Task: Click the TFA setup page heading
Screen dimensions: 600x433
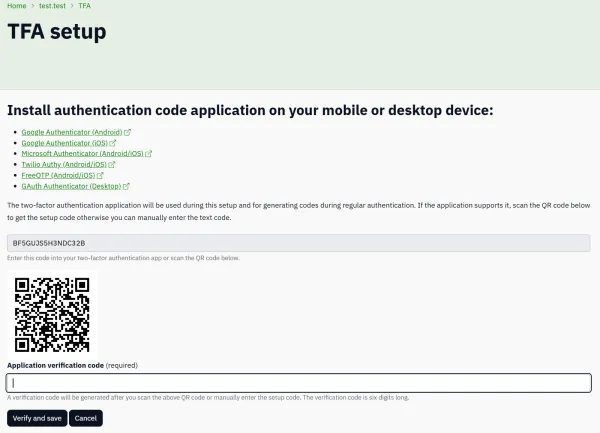Action: (57, 31)
